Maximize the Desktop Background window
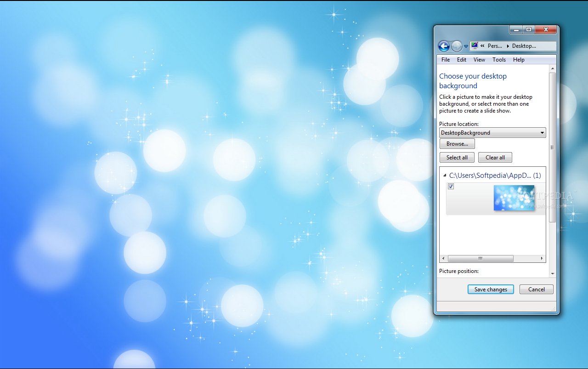This screenshot has width=588, height=369. [529, 30]
